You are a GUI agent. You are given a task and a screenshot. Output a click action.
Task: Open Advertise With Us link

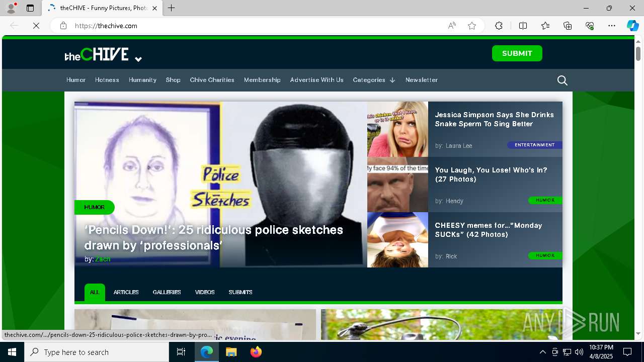click(x=316, y=80)
